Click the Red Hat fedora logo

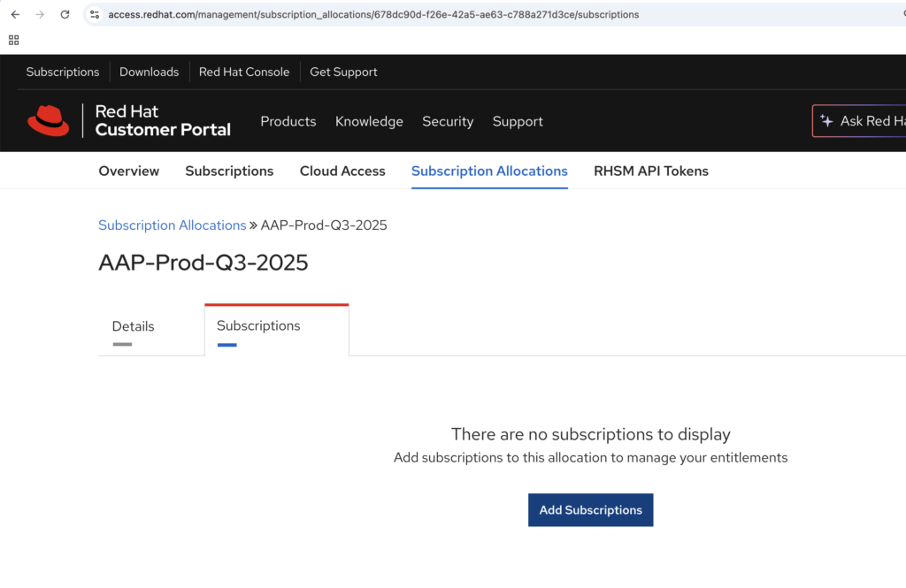coord(49,121)
